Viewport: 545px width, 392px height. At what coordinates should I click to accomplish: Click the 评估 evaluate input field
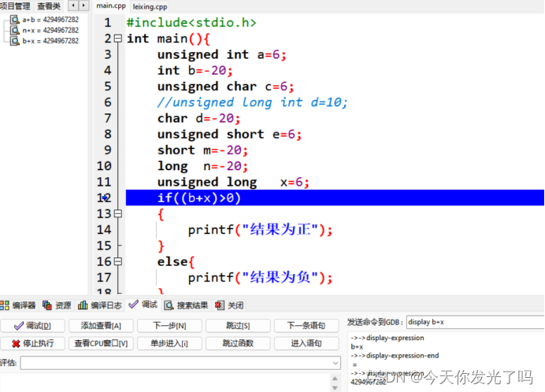click(180, 363)
